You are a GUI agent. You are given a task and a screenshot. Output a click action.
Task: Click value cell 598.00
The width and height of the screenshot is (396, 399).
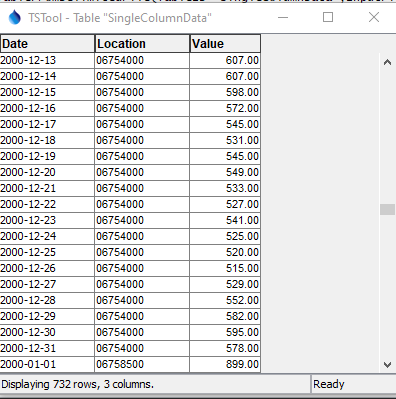[225, 92]
